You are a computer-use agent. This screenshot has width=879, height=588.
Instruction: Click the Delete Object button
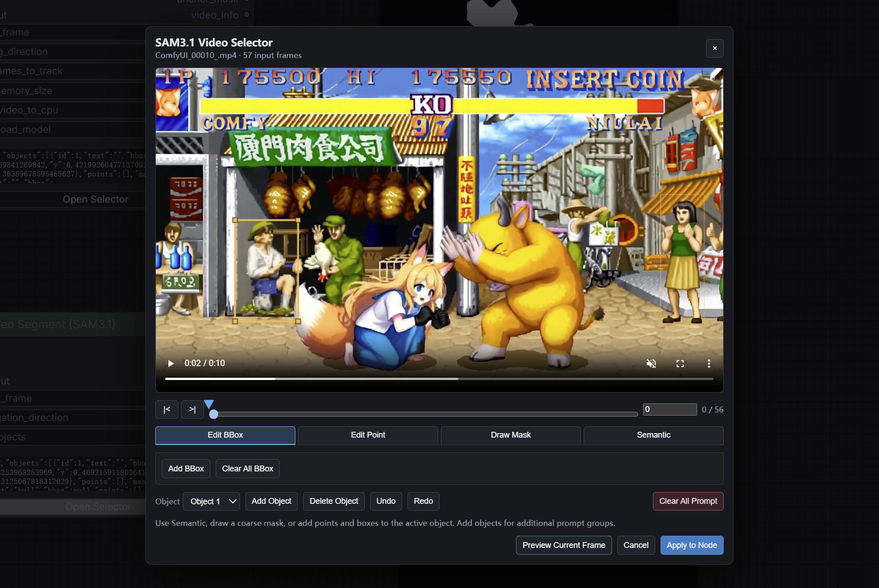click(334, 501)
